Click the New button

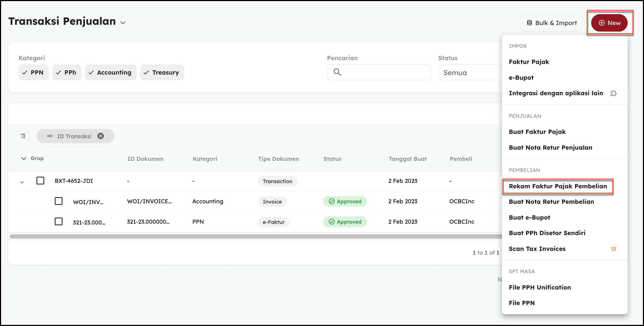tap(609, 23)
